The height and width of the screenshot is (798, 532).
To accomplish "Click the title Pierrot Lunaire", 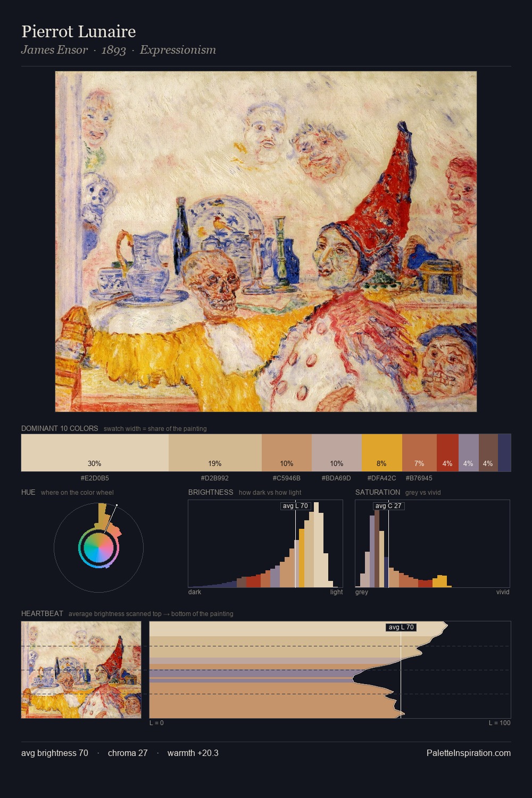I will [79, 31].
